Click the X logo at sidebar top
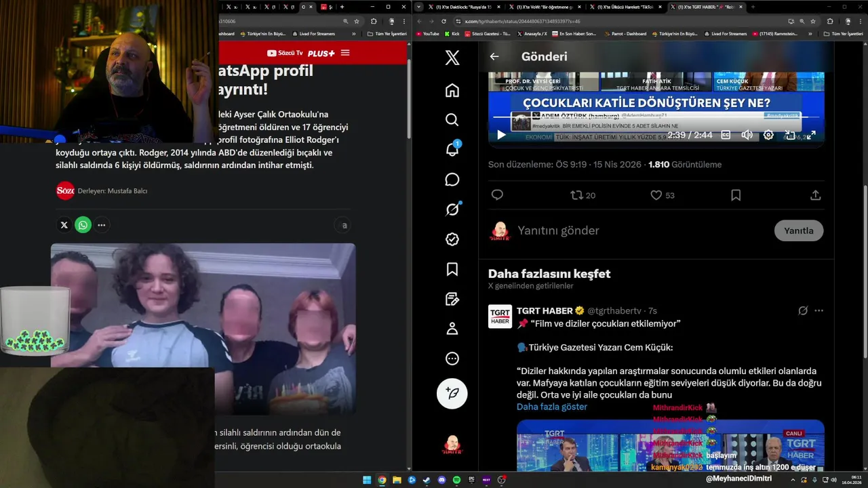 452,58
